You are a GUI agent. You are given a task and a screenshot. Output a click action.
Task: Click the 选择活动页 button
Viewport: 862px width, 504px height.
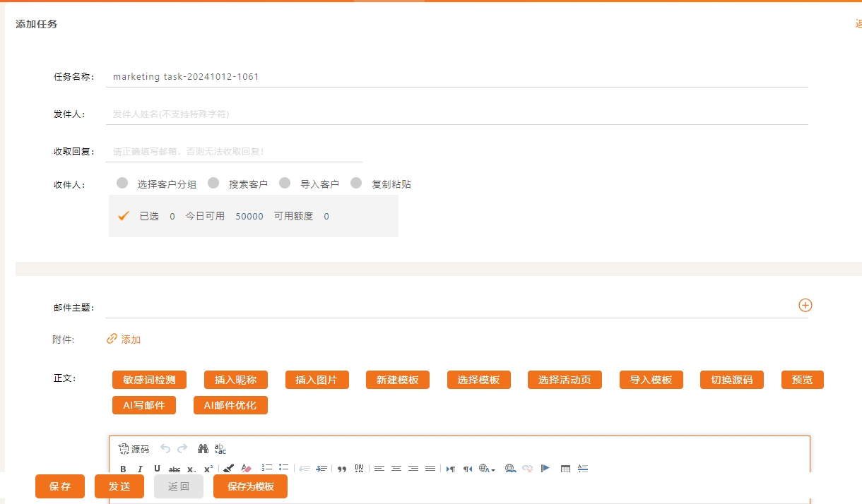565,380
